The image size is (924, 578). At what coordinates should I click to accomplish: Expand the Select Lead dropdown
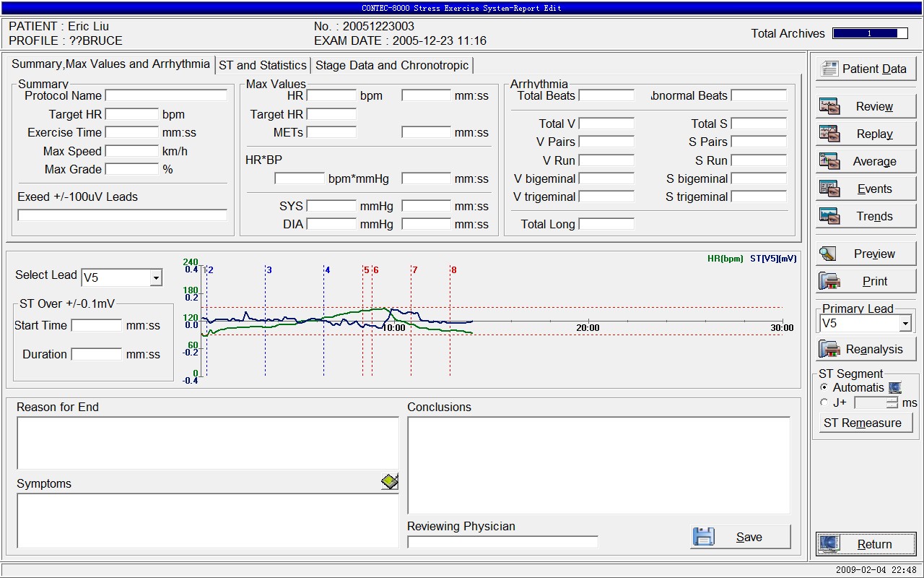click(x=155, y=278)
